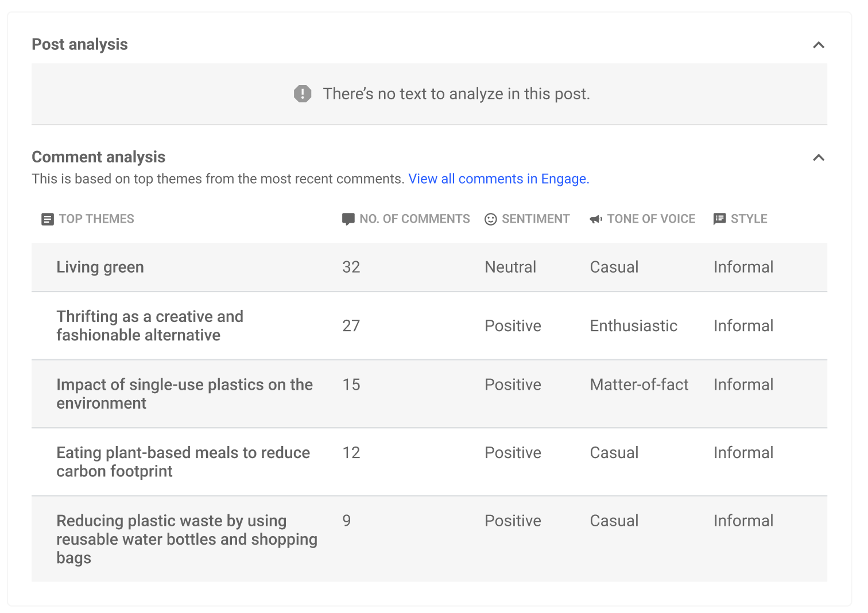Collapse the Comment analysis section
The height and width of the screenshot is (613, 868).
pos(819,157)
